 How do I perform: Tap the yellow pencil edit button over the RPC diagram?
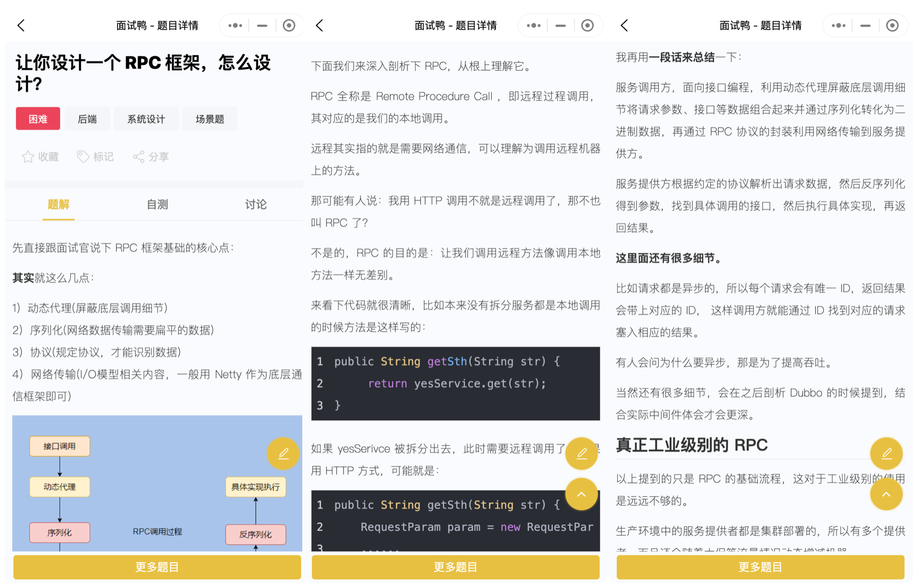point(283,454)
